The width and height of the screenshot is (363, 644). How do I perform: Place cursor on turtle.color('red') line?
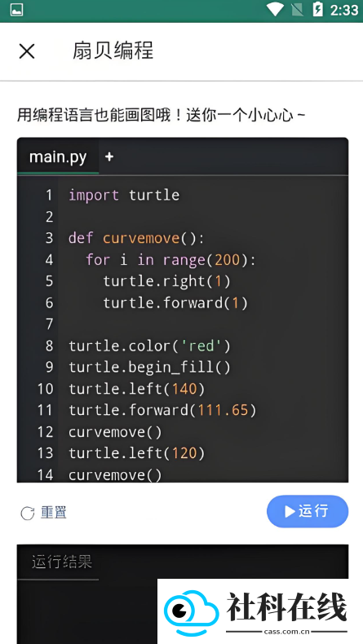(149, 346)
